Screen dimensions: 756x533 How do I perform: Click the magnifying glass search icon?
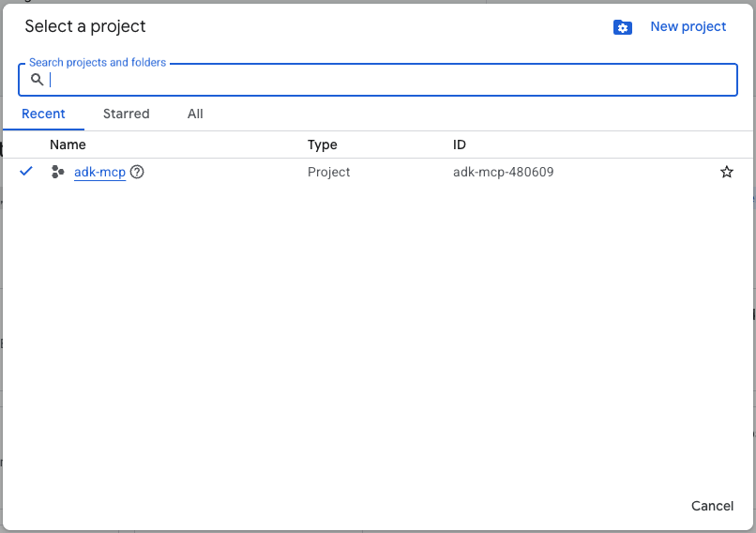[38, 80]
